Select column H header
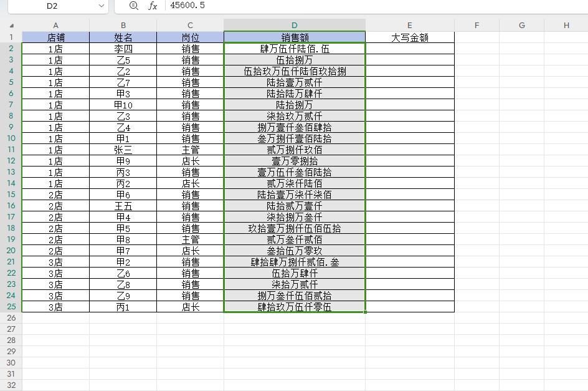 tap(566, 25)
